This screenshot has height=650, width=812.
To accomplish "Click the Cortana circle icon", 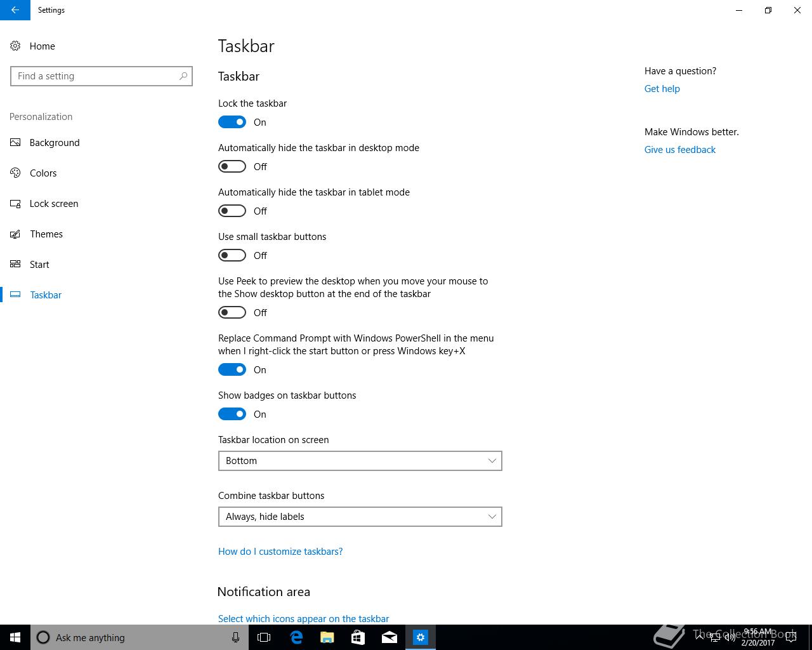I will click(43, 637).
